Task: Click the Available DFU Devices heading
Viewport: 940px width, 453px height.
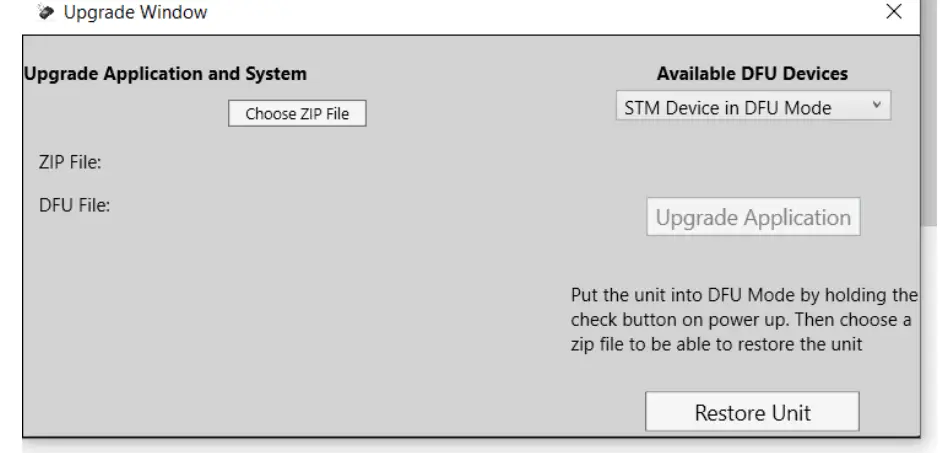Action: (x=752, y=74)
